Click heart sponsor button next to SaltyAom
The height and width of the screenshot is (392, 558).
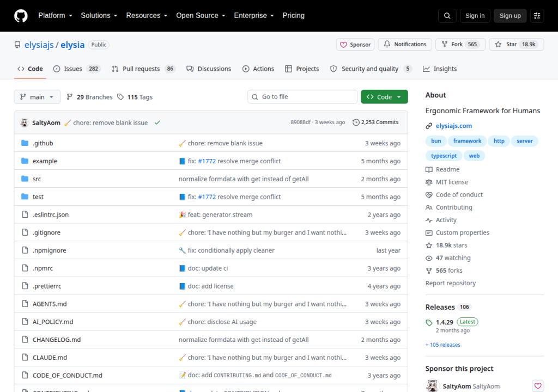[538, 385]
